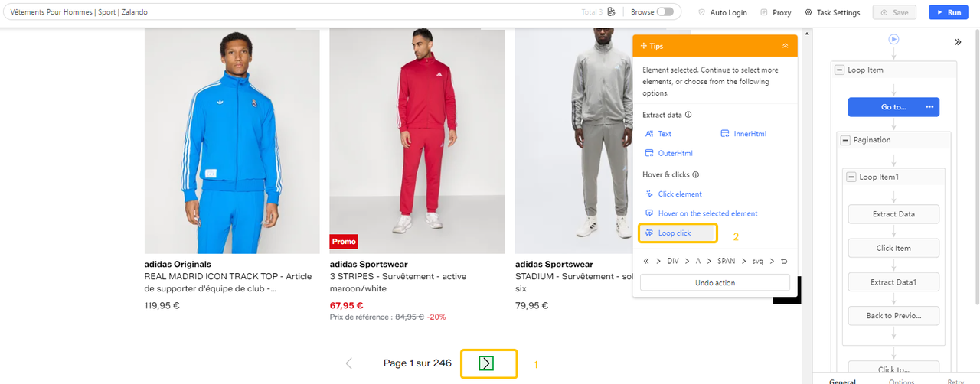Go to previous page arrow
Viewport: 980px width, 384px height.
[349, 363]
